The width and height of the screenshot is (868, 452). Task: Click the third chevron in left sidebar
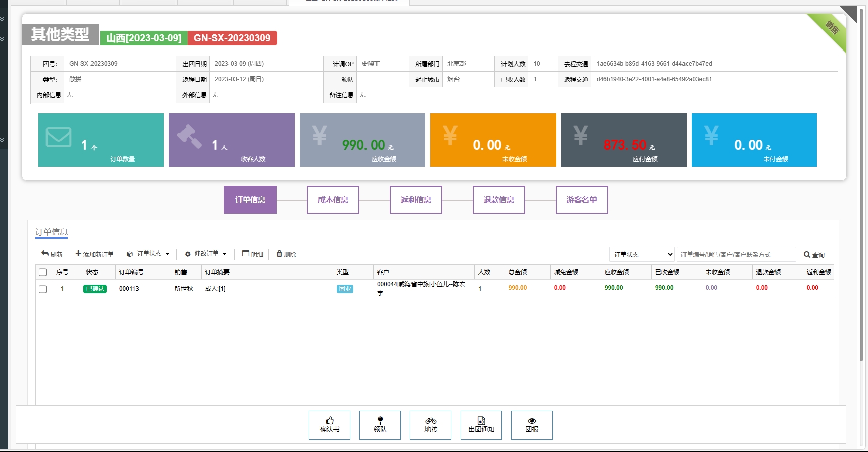(2, 140)
